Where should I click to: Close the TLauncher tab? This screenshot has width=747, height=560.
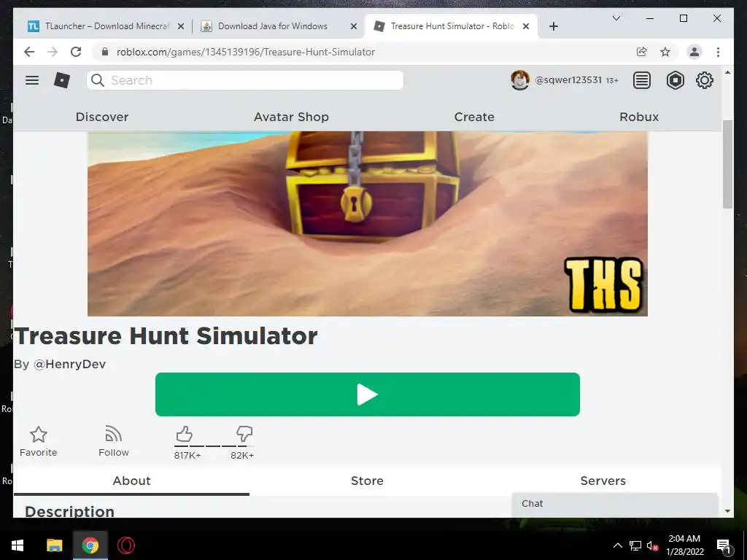point(181,26)
